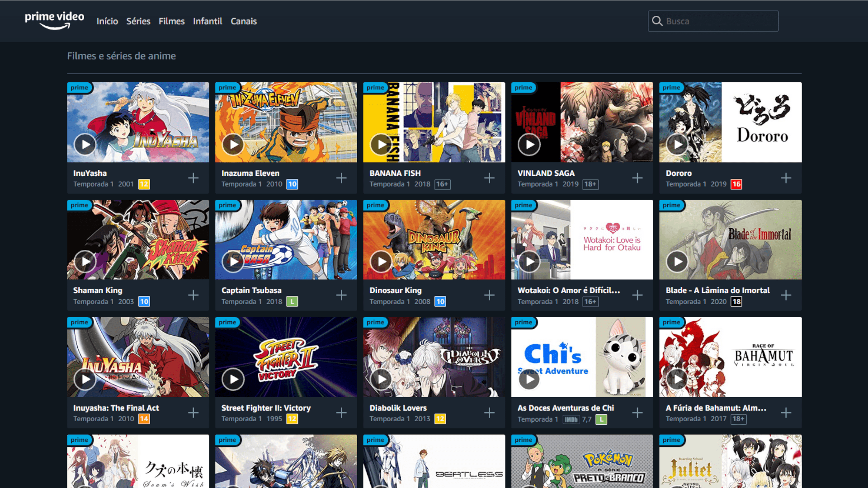Open the Inazuma Eleven title link
The height and width of the screenshot is (488, 868).
pyautogui.click(x=250, y=173)
